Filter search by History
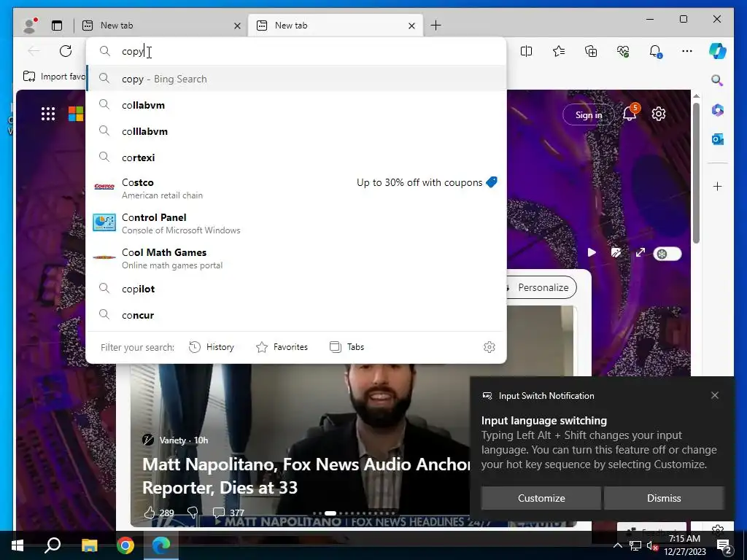Viewport: 747px width, 560px height. point(212,347)
